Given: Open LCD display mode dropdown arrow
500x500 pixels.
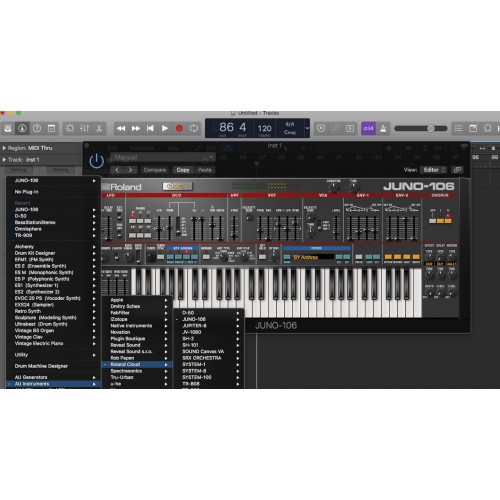Looking at the screenshot, I should (x=307, y=128).
